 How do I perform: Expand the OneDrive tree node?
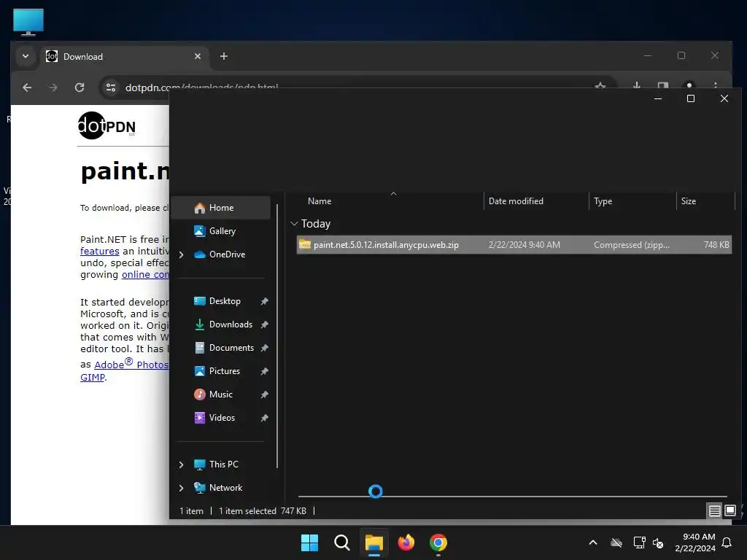(181, 254)
